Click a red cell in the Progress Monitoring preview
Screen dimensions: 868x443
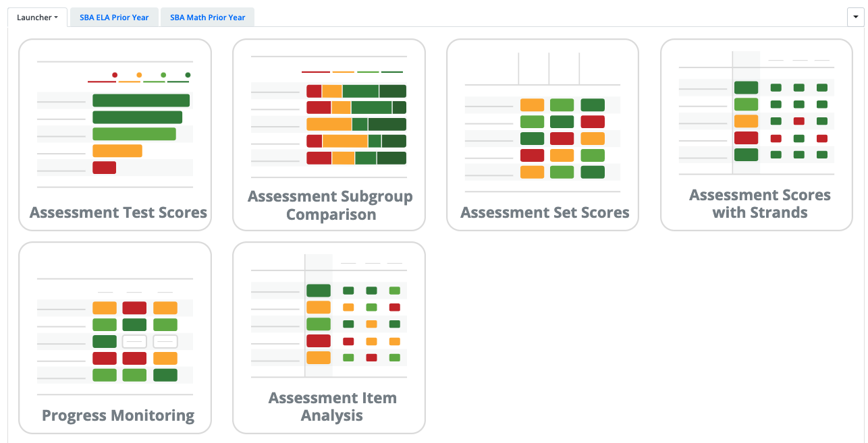tap(134, 307)
